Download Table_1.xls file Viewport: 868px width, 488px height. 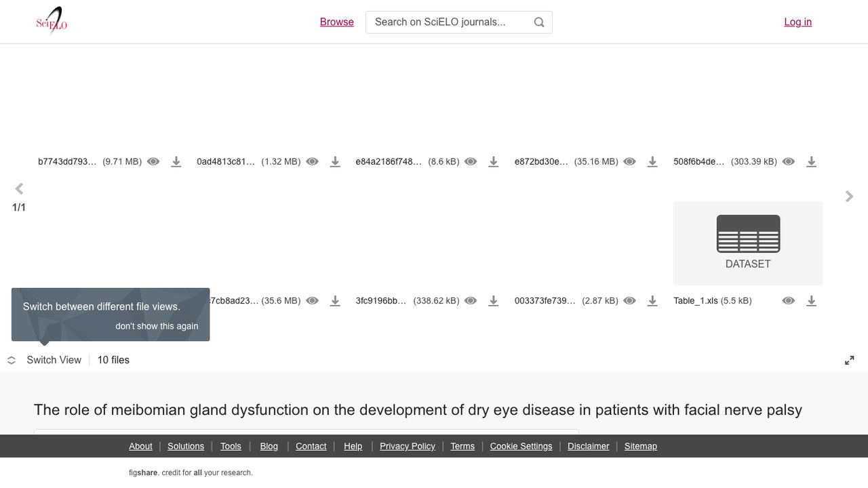tap(811, 301)
